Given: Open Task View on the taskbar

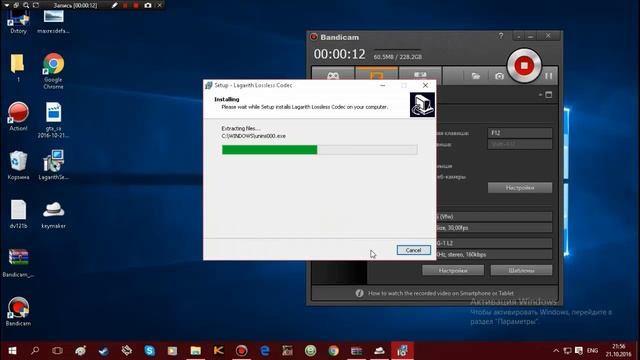Looking at the screenshot, I should 58,351.
